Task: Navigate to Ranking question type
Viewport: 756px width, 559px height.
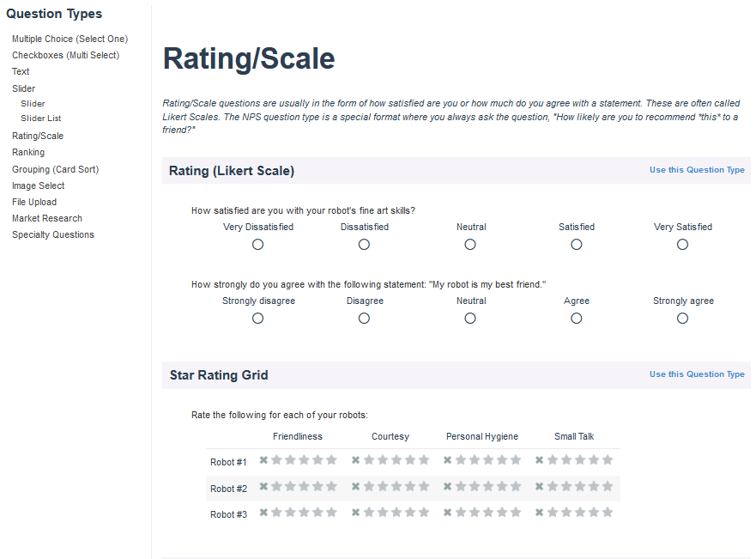Action: pos(28,152)
